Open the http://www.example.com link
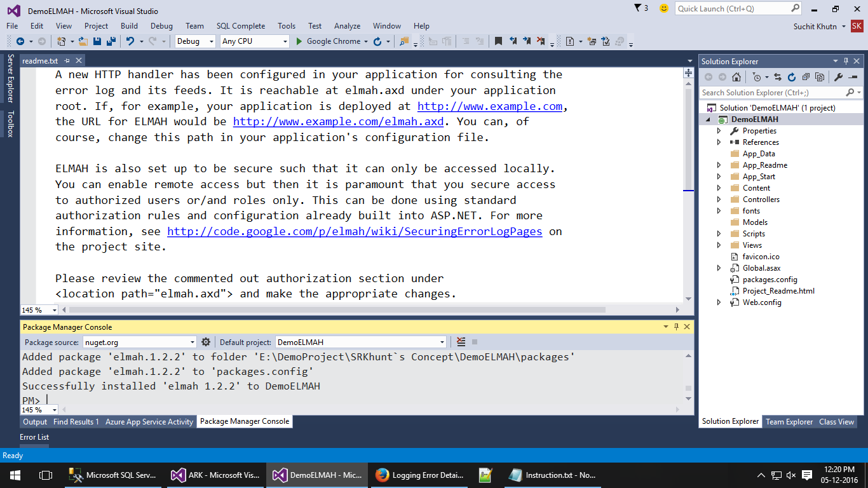The image size is (868, 488). [x=490, y=106]
